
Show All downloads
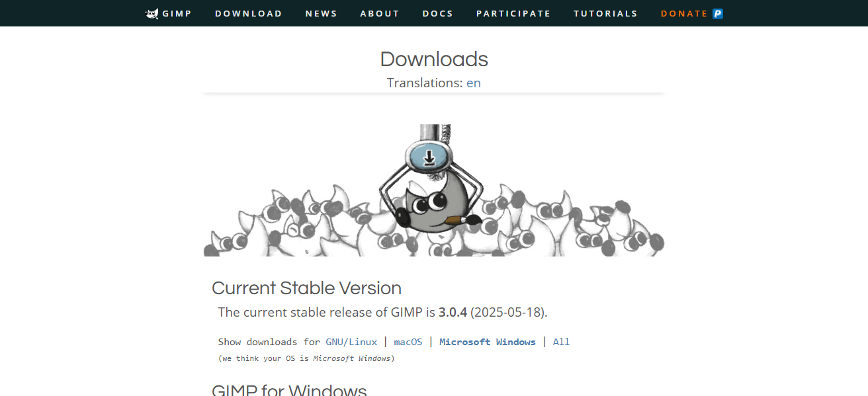tap(561, 342)
